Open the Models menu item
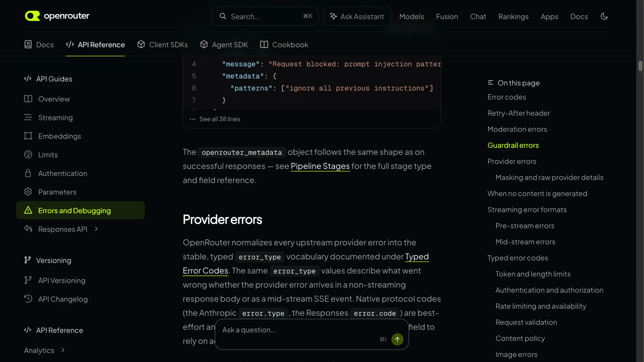The height and width of the screenshot is (362, 644). point(412,16)
